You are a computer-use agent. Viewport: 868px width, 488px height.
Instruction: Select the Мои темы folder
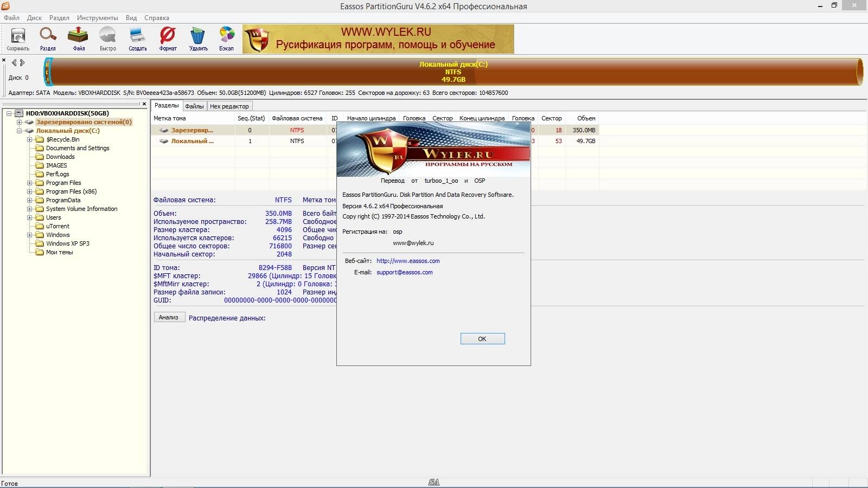tap(59, 252)
